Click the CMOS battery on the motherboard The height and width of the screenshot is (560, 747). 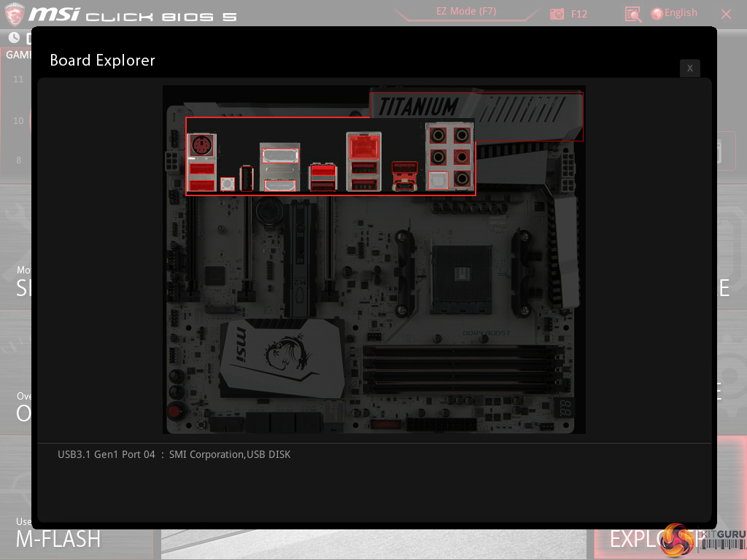pyautogui.click(x=271, y=211)
